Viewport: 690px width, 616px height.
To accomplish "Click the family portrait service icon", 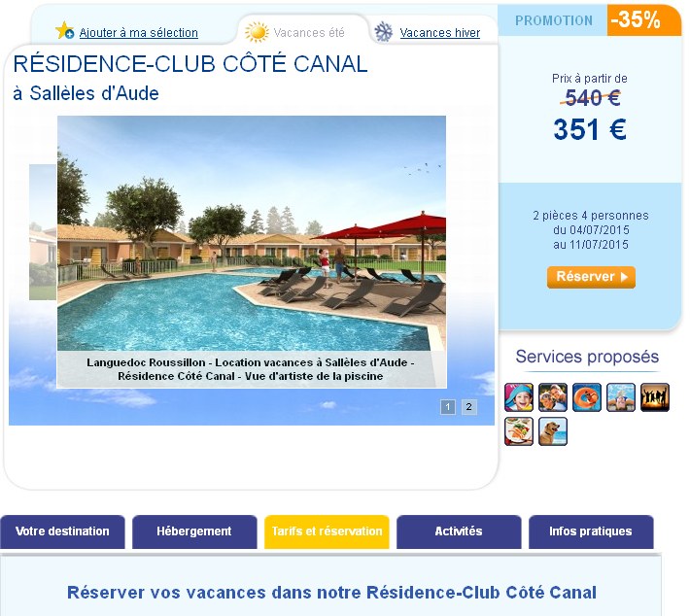I will coord(553,396).
